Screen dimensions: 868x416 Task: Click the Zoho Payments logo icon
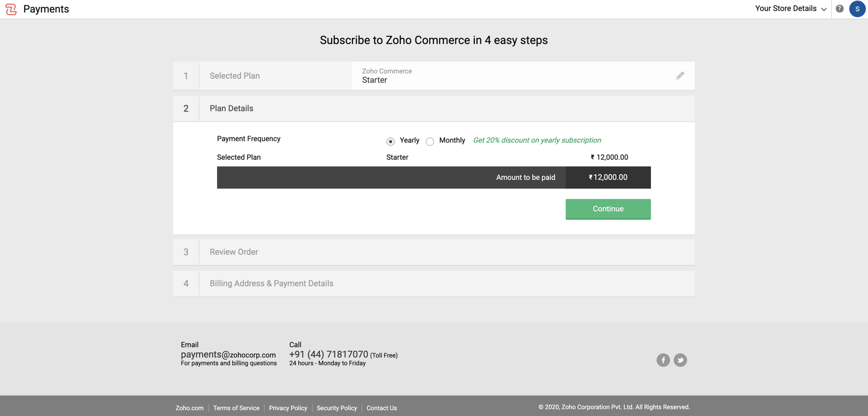coord(11,9)
